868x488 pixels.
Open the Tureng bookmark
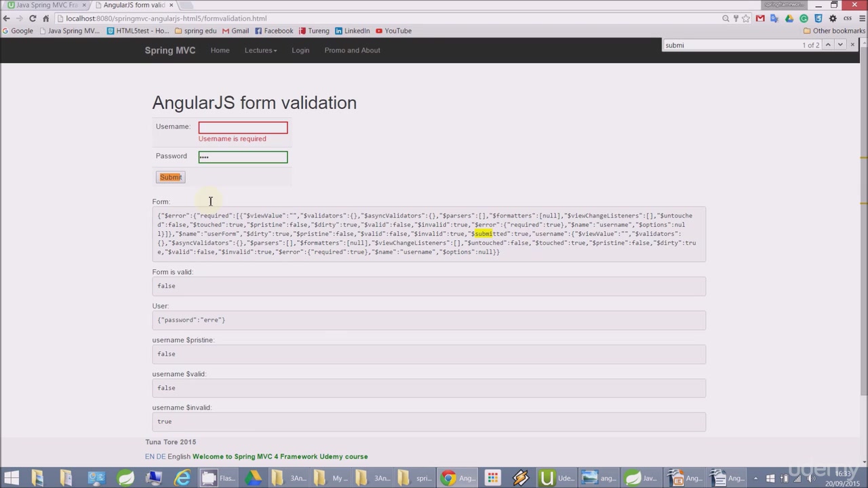(313, 30)
